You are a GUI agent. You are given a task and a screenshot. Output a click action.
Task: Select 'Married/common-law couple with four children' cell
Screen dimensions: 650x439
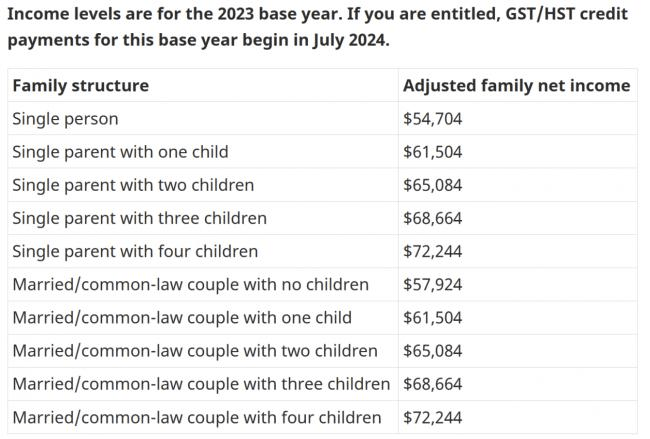[197, 417]
